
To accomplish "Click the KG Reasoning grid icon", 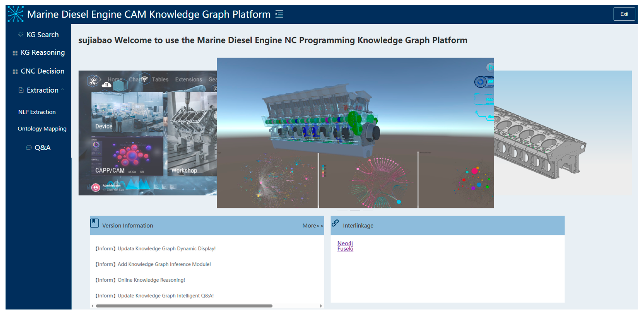I will pyautogui.click(x=15, y=53).
